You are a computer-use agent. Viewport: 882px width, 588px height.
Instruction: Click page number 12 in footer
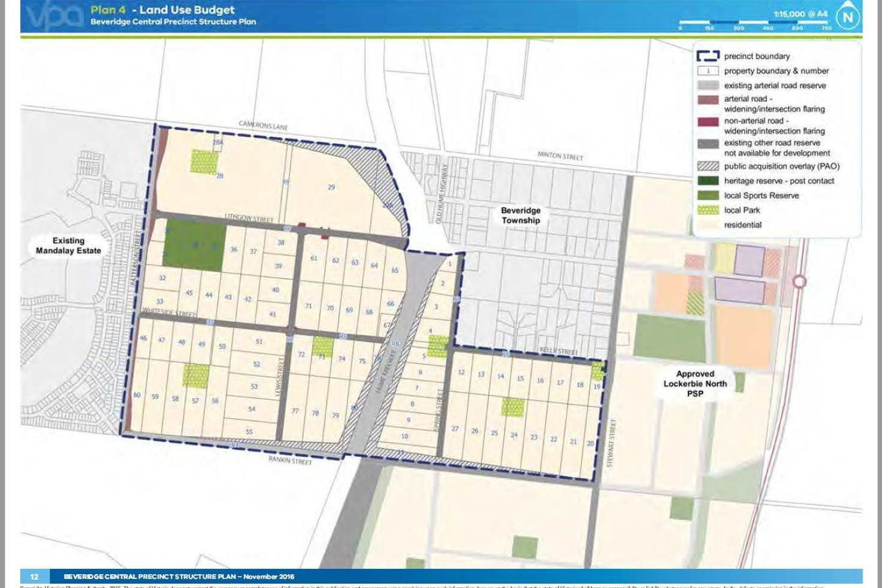[34, 577]
